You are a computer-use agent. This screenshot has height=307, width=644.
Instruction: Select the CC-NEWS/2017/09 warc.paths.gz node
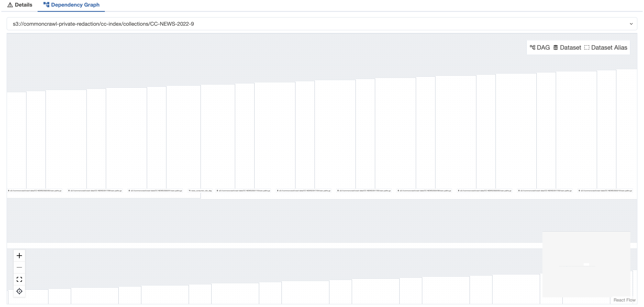[95, 191]
